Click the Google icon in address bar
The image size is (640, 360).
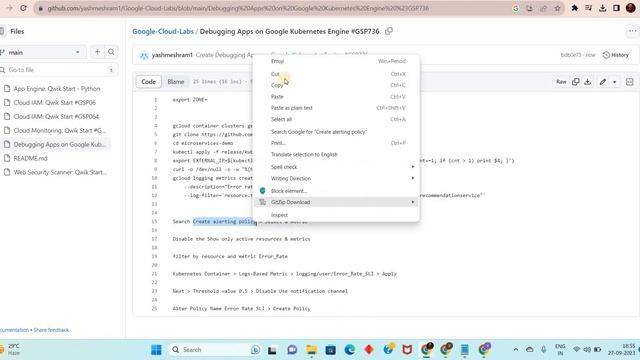(516, 8)
